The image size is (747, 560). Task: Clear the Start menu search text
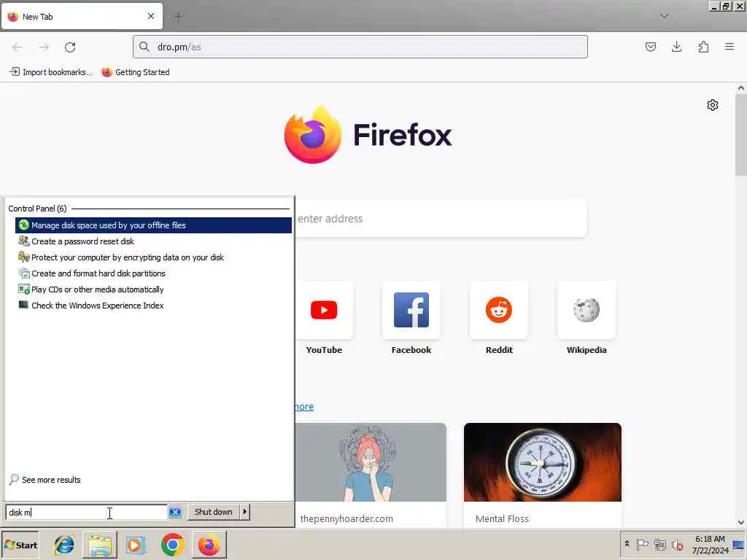pyautogui.click(x=175, y=513)
